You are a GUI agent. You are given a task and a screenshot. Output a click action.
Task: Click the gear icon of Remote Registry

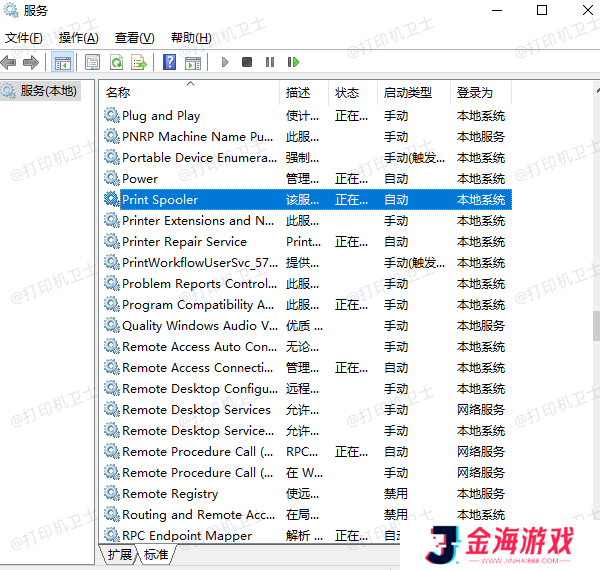click(112, 493)
